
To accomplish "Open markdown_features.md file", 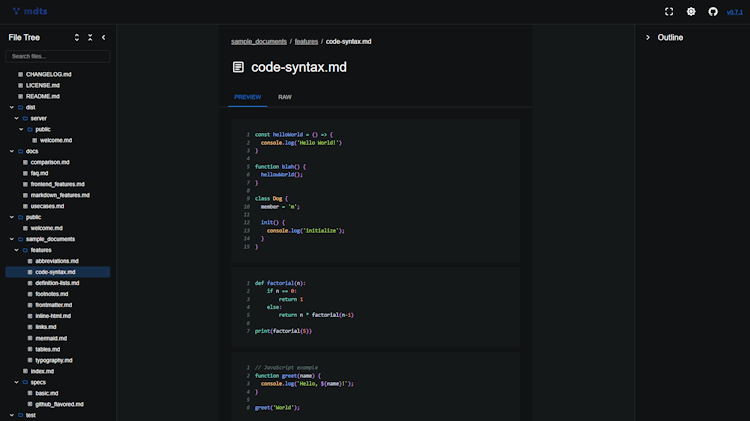I will [x=60, y=195].
